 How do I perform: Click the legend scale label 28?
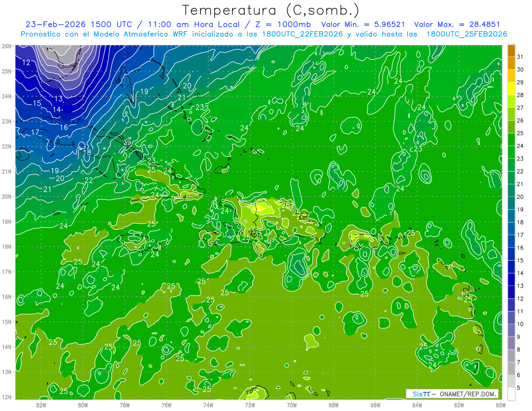coord(520,95)
